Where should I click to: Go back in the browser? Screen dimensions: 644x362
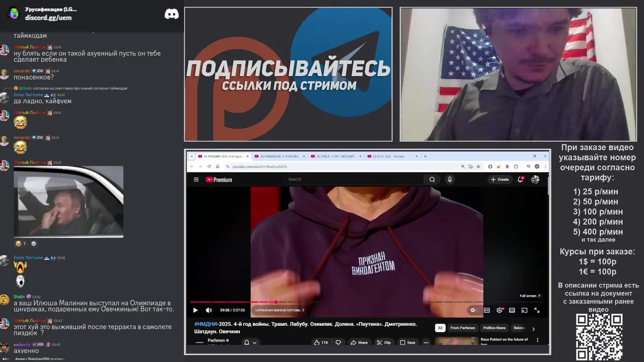pyautogui.click(x=192, y=166)
